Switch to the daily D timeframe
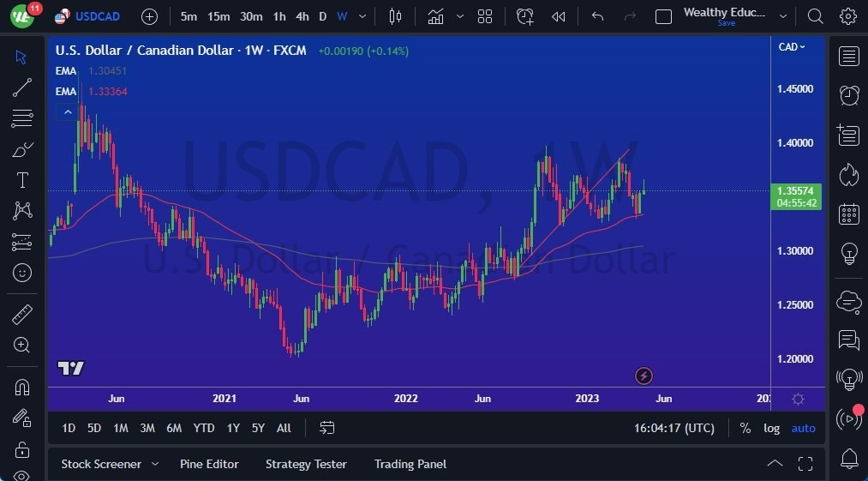868x481 pixels. 323,16
